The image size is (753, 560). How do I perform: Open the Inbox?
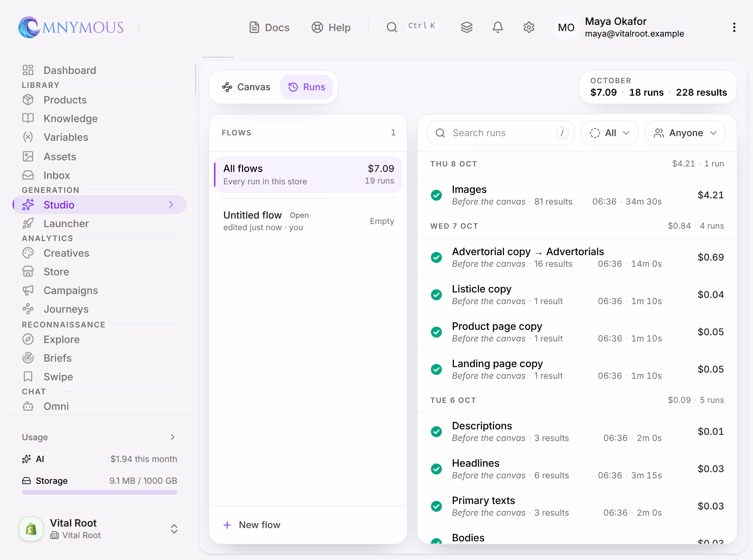point(99,175)
